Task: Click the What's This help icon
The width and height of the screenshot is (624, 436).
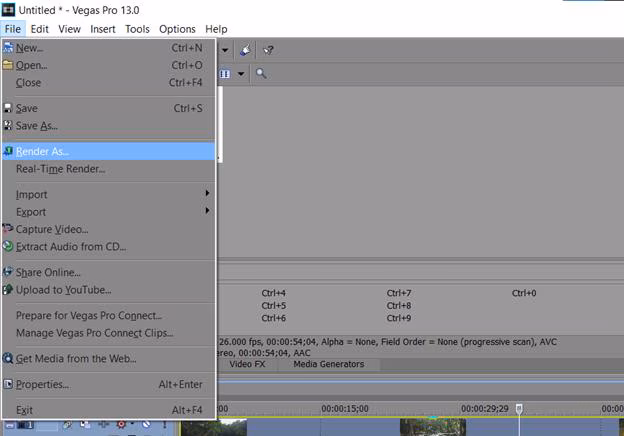Action: click(x=268, y=50)
